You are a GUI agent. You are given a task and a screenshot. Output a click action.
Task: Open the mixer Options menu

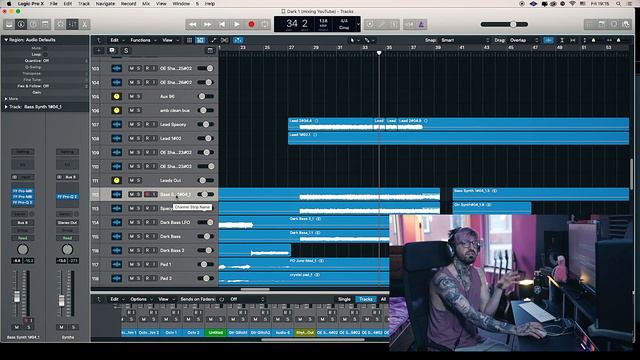(141, 299)
